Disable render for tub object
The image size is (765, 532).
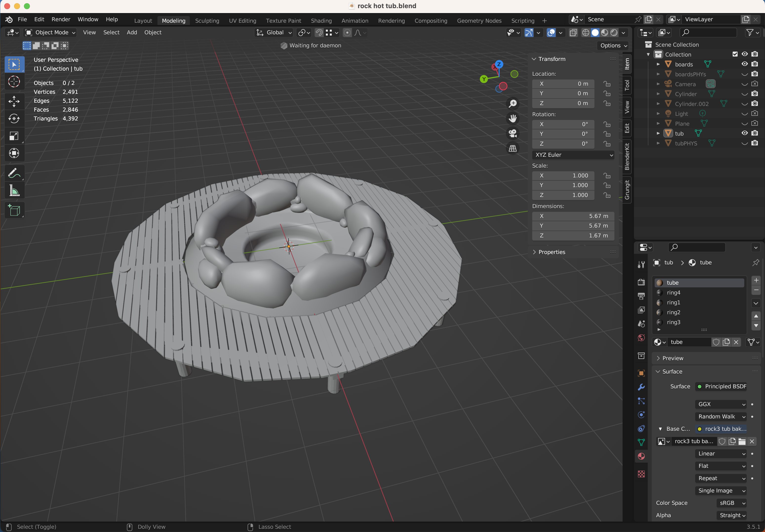click(x=755, y=133)
